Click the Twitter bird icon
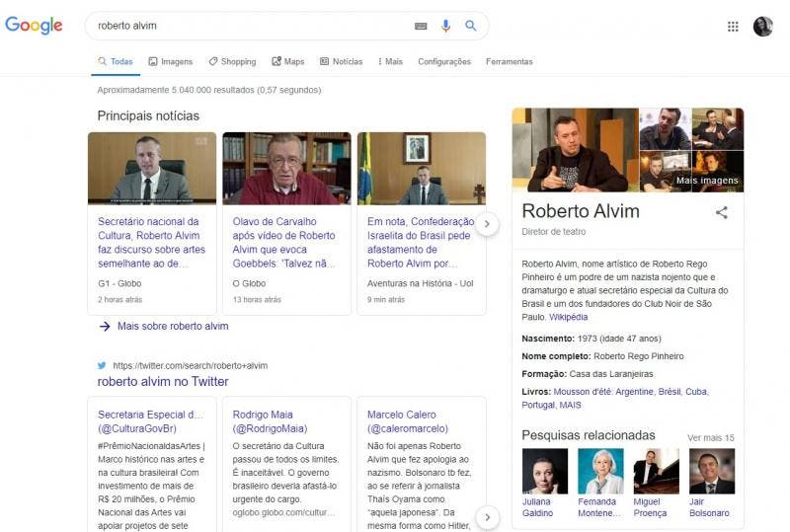The image size is (790, 532). 102,365
